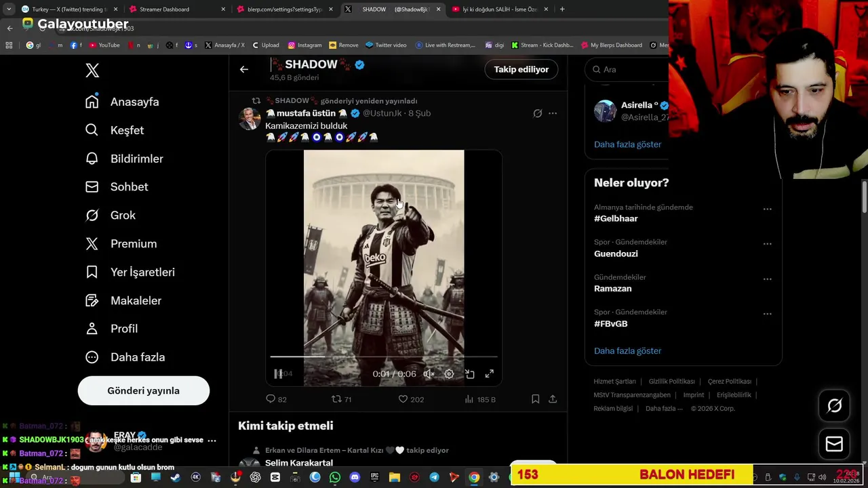Open video settings gear icon

[x=449, y=374]
